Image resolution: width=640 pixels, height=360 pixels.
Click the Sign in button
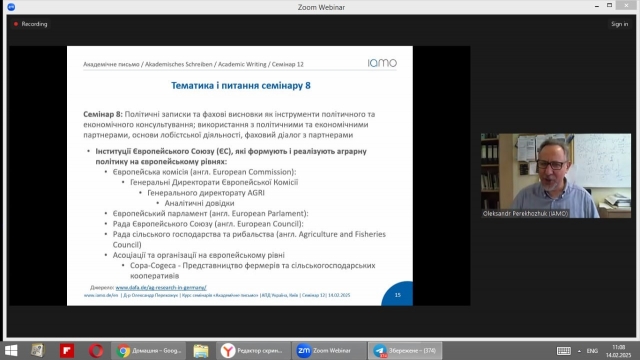619,24
